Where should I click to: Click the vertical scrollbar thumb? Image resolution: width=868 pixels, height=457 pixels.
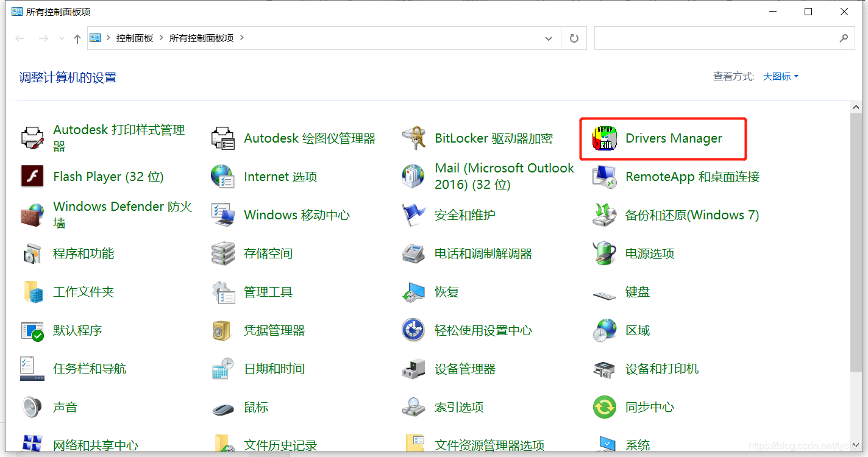point(856,241)
